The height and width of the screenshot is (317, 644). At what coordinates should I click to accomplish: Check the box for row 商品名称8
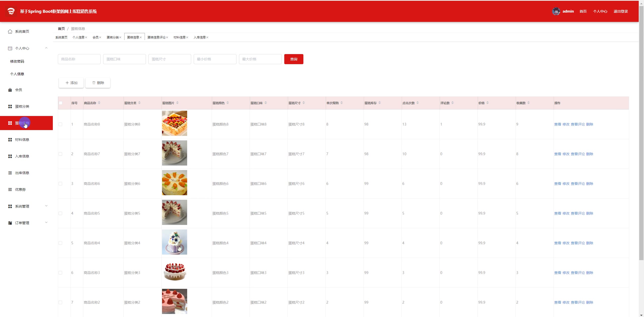click(60, 124)
